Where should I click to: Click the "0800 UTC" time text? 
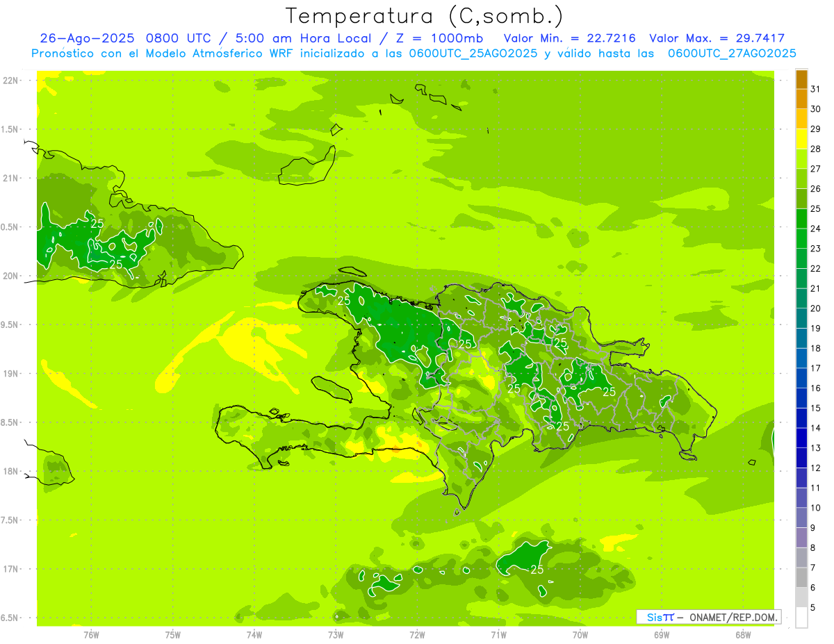tap(179, 38)
